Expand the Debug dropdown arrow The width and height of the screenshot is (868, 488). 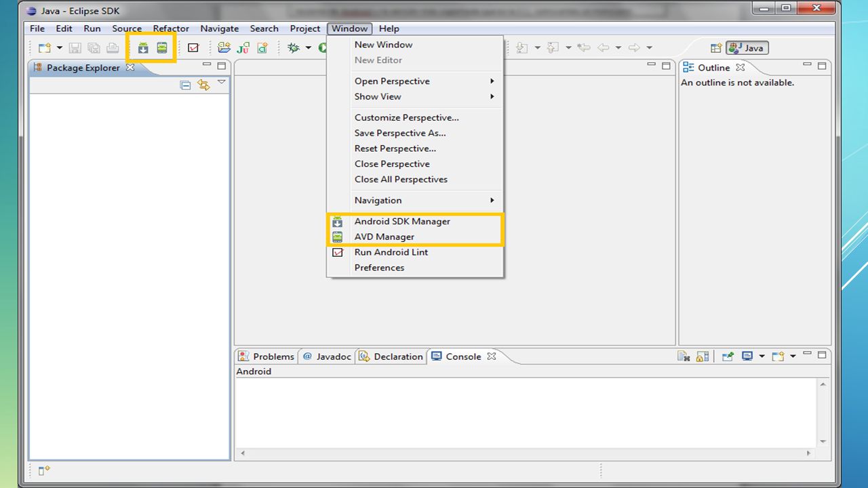(x=308, y=47)
